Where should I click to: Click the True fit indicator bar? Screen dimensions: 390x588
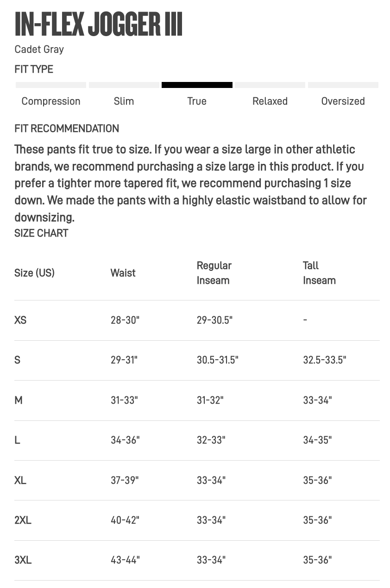197,85
